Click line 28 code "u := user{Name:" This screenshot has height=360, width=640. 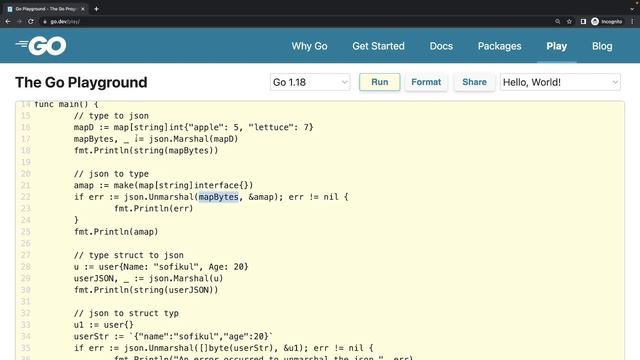161,267
